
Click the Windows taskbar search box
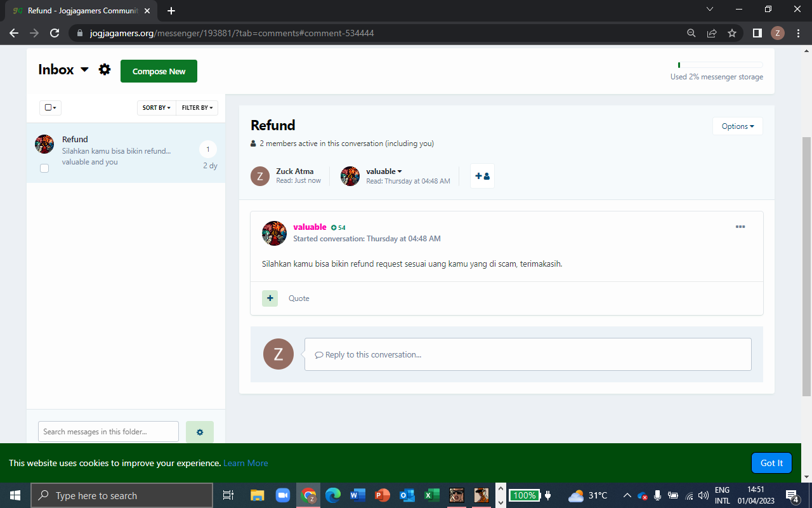click(x=122, y=495)
